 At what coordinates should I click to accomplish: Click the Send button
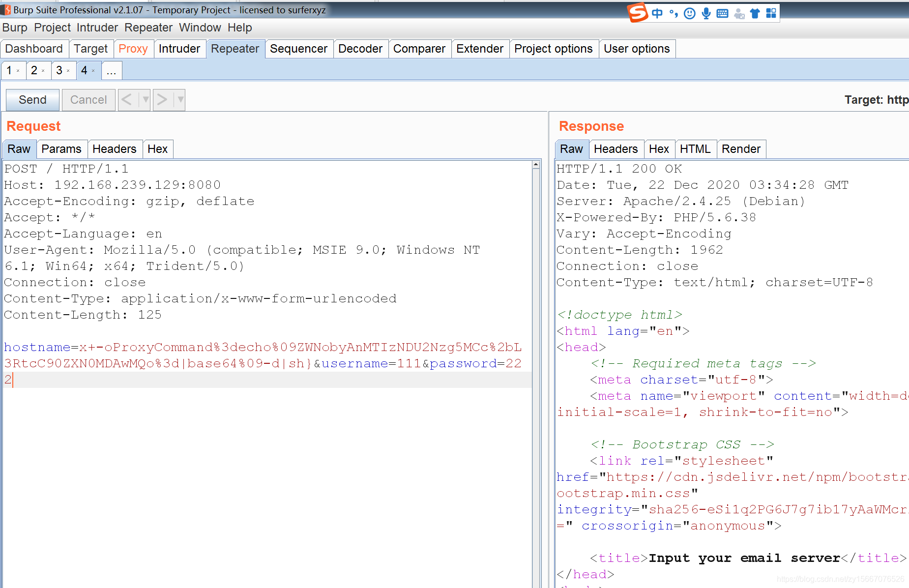point(31,100)
